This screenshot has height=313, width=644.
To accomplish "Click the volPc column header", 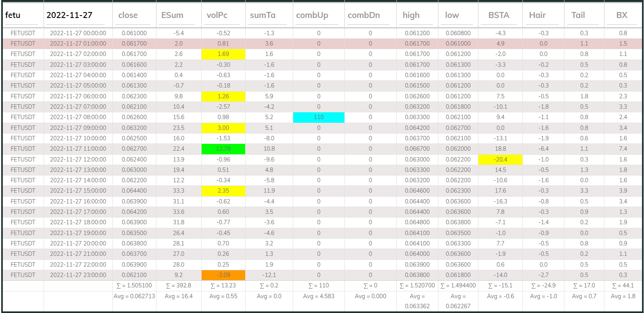I will point(217,15).
